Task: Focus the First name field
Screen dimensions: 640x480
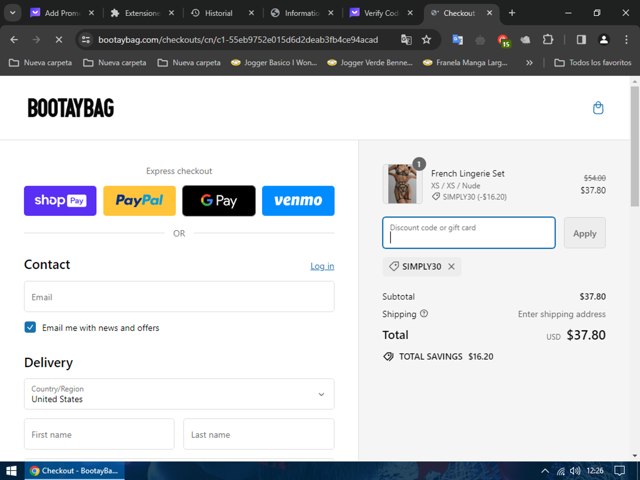Action: coord(99,434)
